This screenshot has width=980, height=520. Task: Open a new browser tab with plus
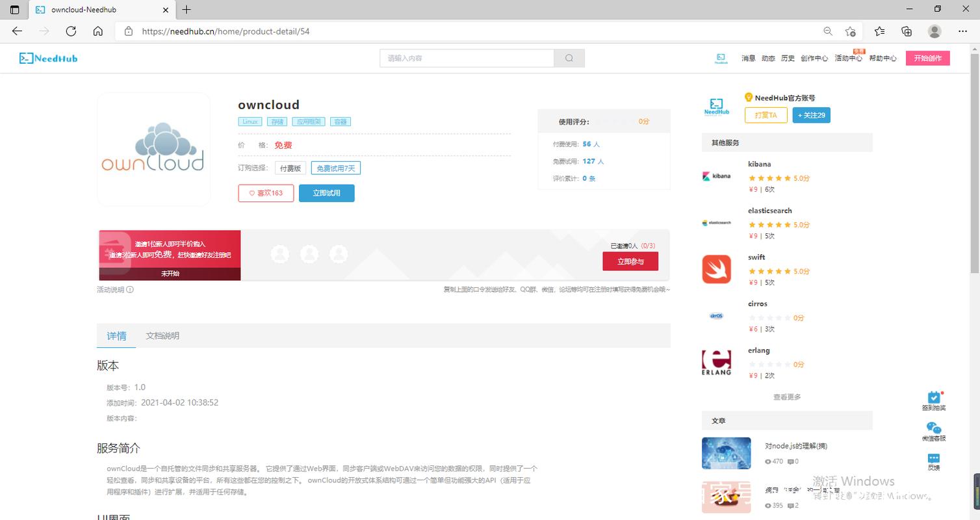pyautogui.click(x=187, y=9)
